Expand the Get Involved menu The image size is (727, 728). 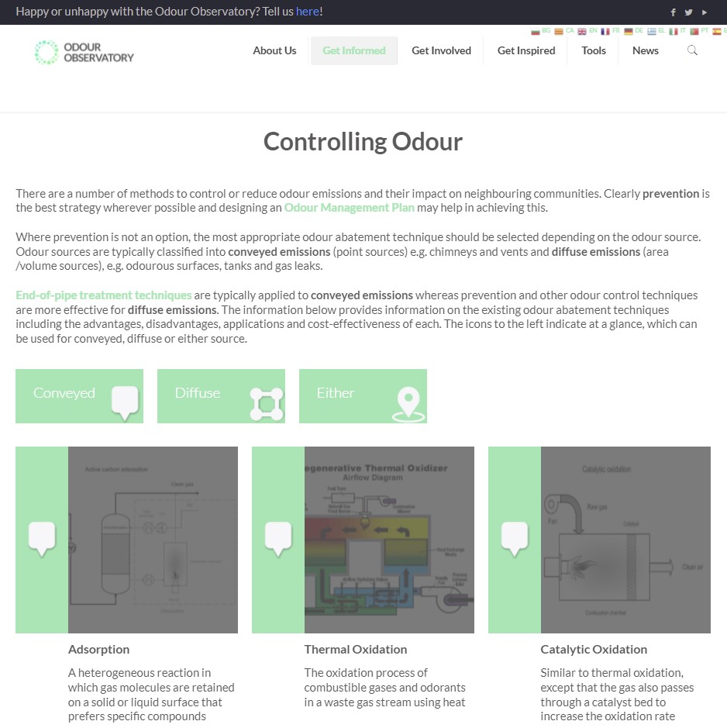[441, 50]
